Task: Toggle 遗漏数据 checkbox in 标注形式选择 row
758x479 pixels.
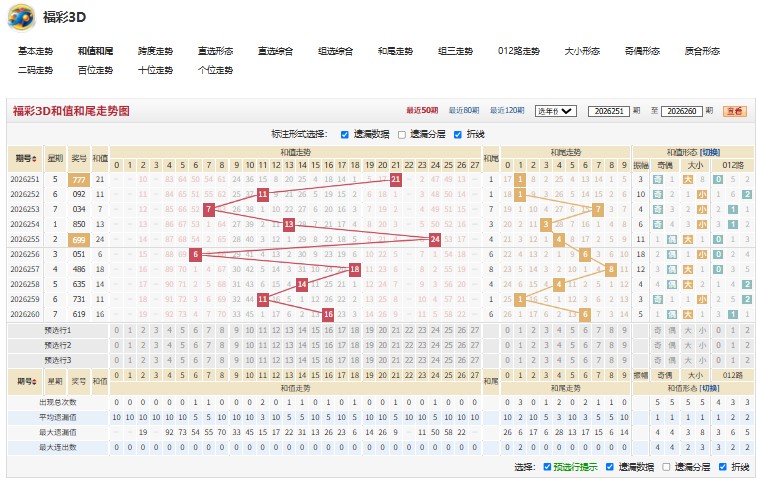Action: 344,134
